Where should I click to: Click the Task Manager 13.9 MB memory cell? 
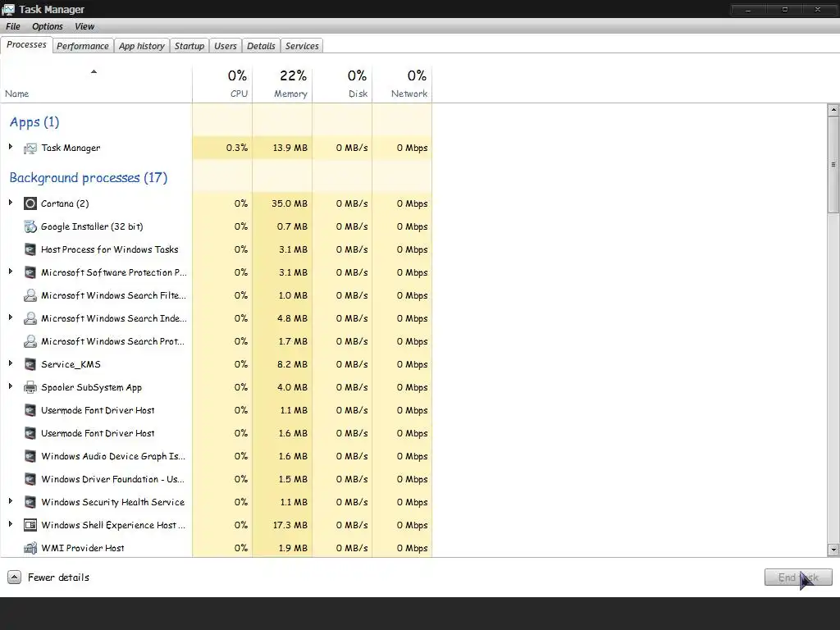coord(282,148)
